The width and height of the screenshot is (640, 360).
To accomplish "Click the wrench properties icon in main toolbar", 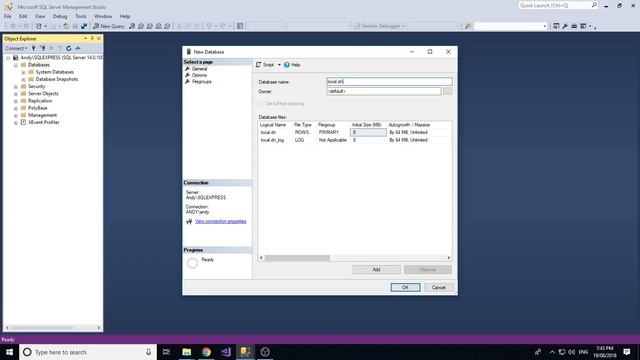I will pos(565,26).
